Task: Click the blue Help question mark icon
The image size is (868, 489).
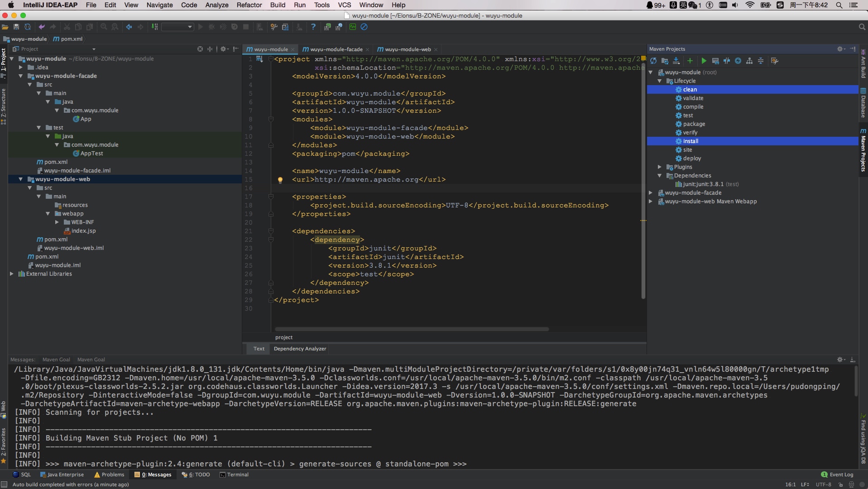Action: point(313,27)
